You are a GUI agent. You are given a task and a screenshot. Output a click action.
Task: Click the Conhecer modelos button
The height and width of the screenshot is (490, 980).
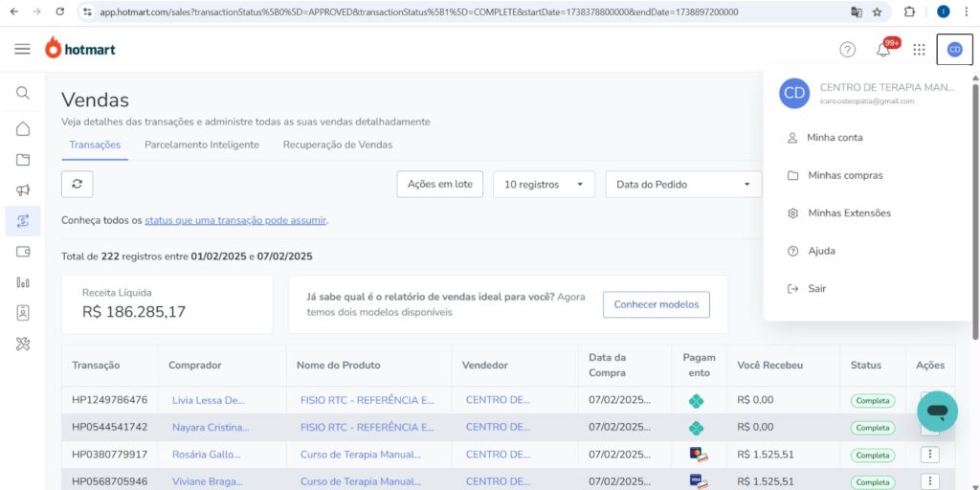(656, 305)
